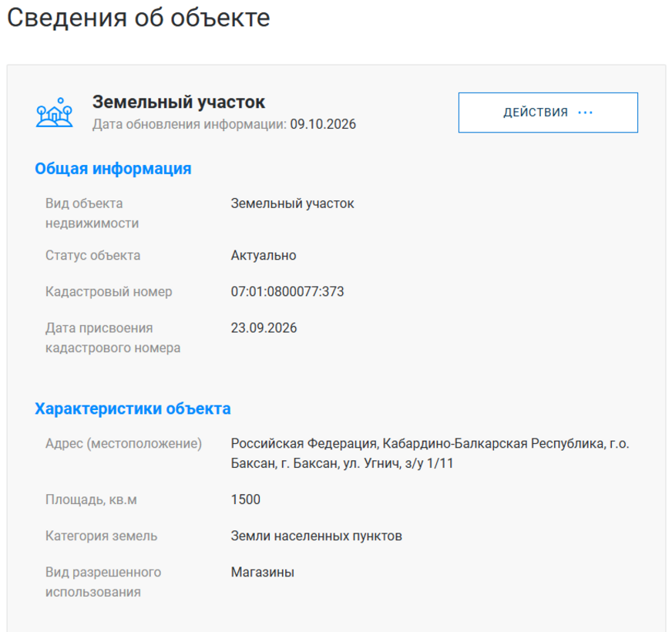Select object type value 'Земельный участок'
The image size is (672, 632).
[292, 203]
